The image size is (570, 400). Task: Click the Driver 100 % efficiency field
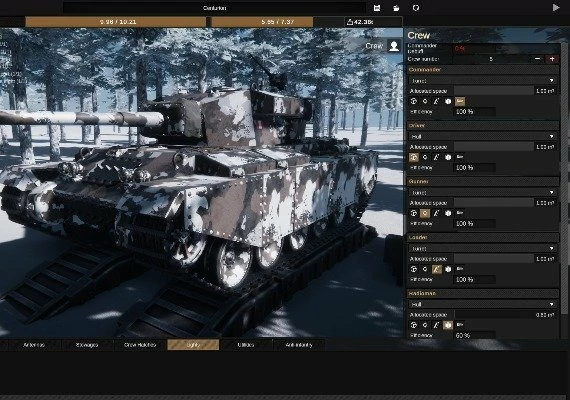click(474, 168)
